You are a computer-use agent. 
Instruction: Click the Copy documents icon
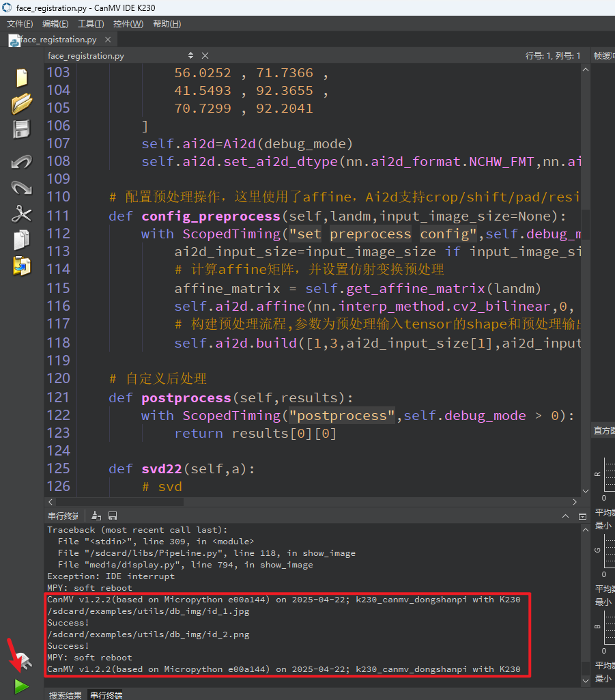point(21,240)
